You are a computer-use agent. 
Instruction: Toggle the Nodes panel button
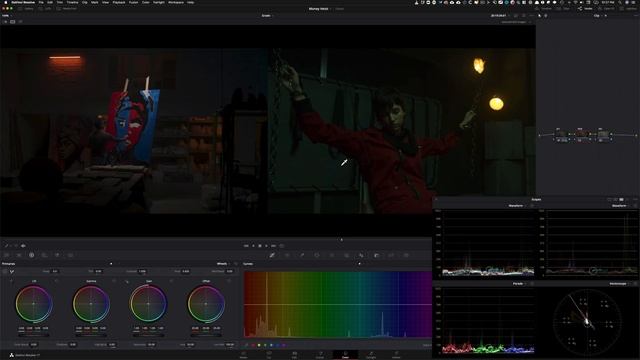click(585, 9)
